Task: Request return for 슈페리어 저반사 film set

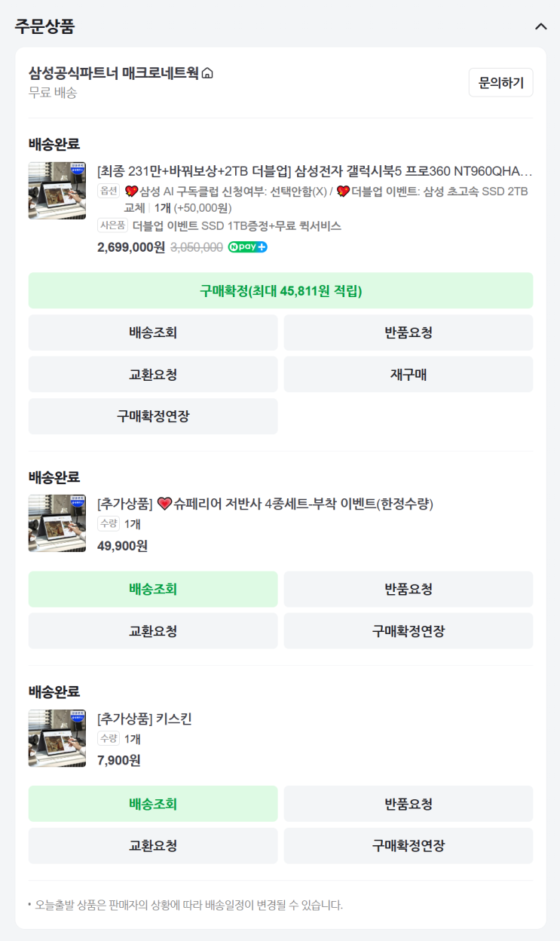Action: tap(409, 589)
